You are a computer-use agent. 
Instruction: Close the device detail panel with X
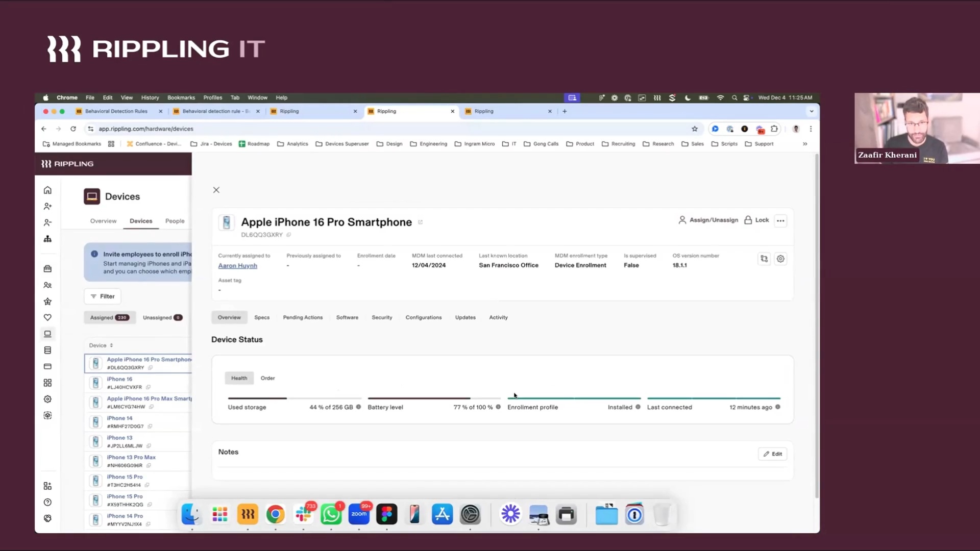click(x=216, y=190)
